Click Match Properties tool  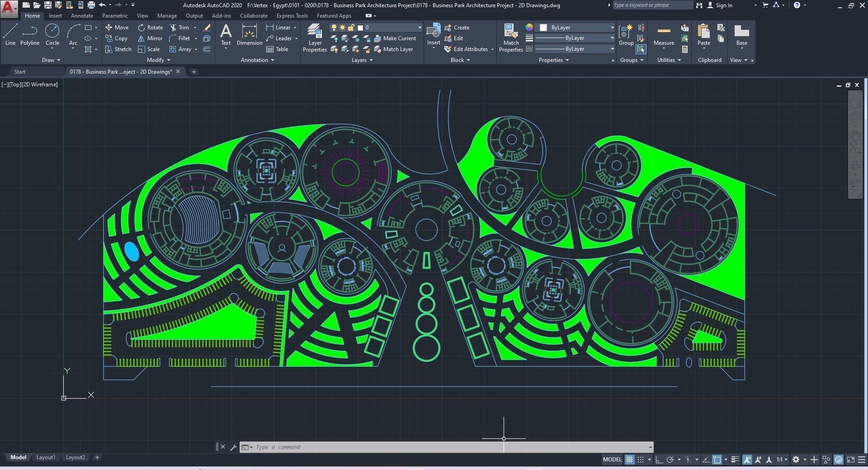point(511,38)
